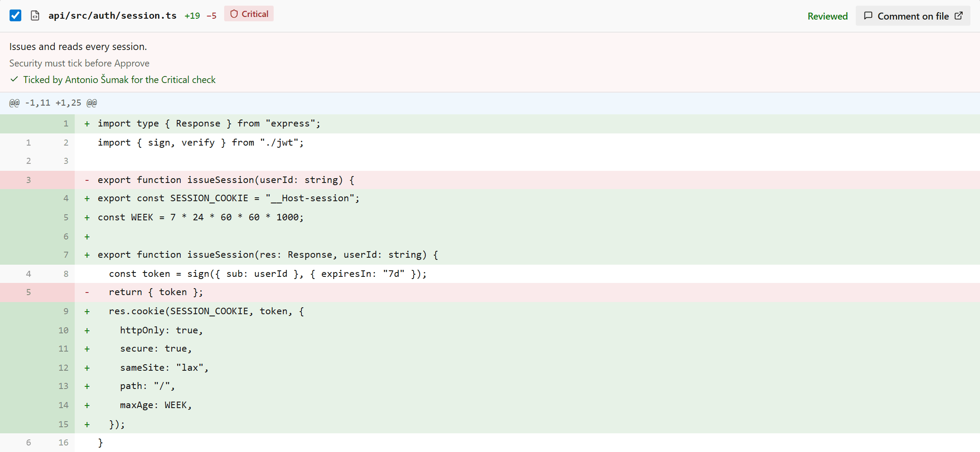Click the added 'res.cookie(SESSION_COOKIE, token, {' line

tap(490, 311)
